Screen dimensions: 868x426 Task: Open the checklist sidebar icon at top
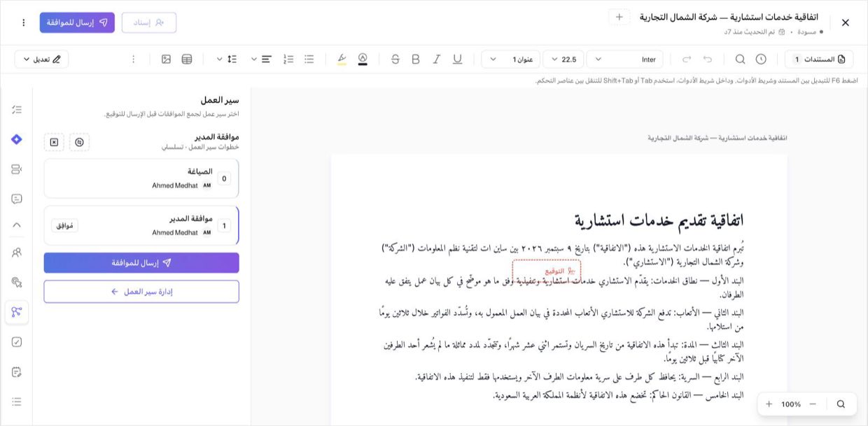click(17, 110)
